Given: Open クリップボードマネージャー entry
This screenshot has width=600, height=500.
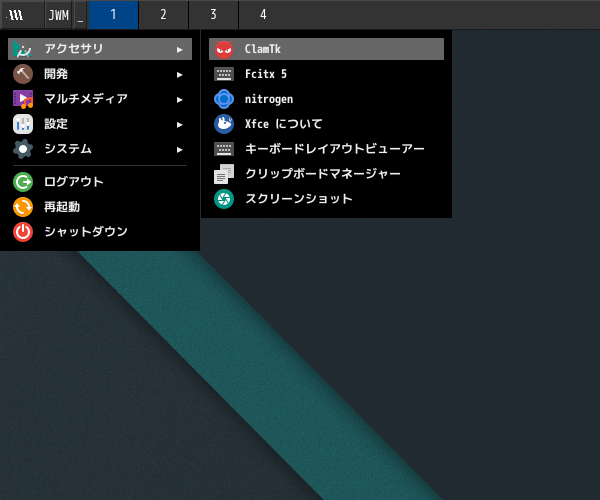Looking at the screenshot, I should (326, 174).
